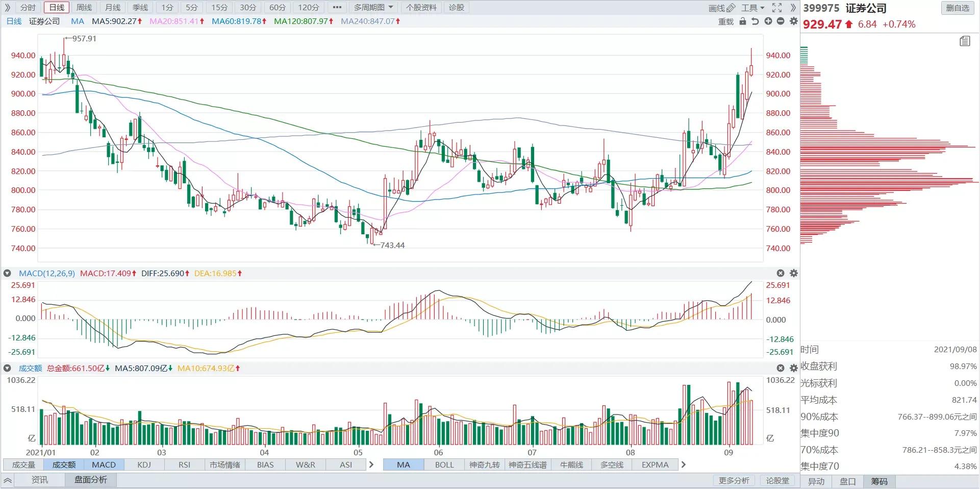Expand right panel with double chevron icon
Screen dimensions: 980x489
pyautogui.click(x=793, y=8)
